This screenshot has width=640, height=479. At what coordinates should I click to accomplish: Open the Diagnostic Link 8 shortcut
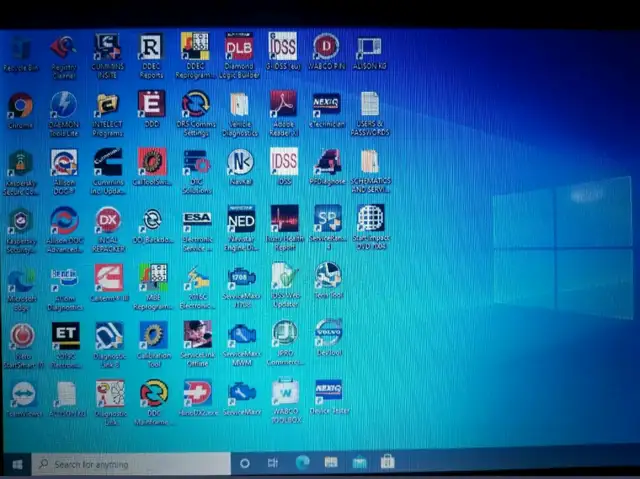coord(109,336)
